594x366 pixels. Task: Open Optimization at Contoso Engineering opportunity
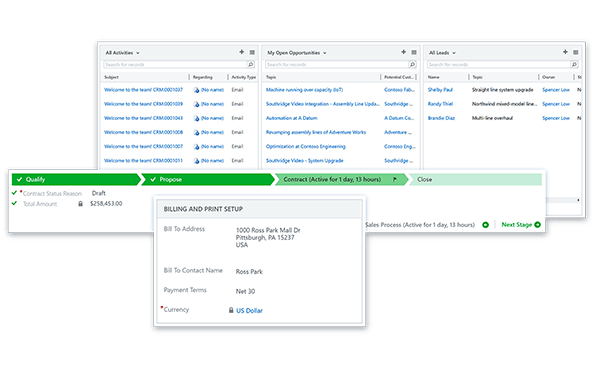[306, 146]
